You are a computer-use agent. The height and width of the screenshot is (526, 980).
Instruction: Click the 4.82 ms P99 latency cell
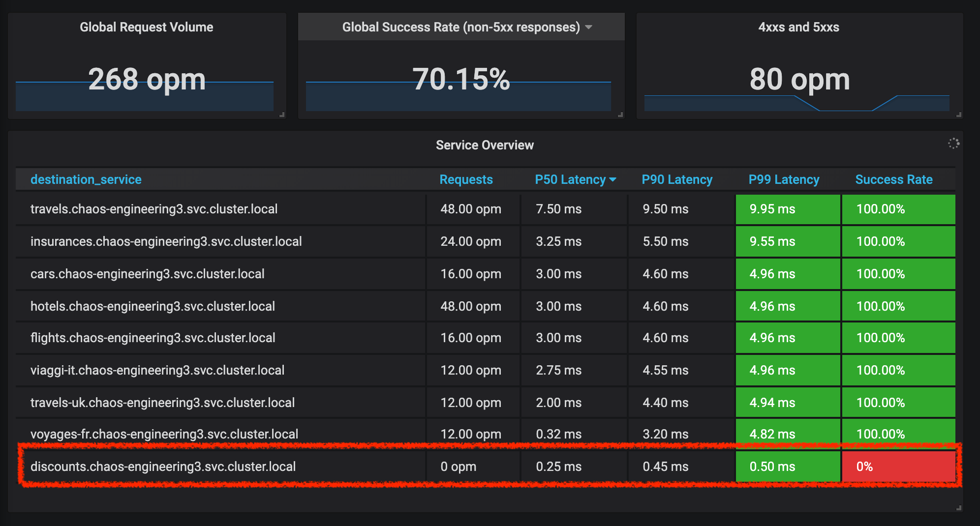[x=788, y=434]
